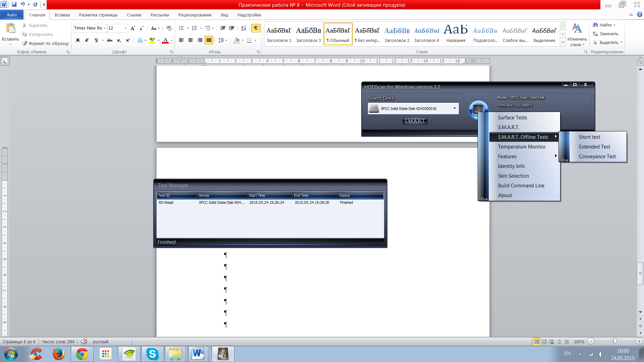
Task: Click the Subscript icon
Action: point(119,40)
